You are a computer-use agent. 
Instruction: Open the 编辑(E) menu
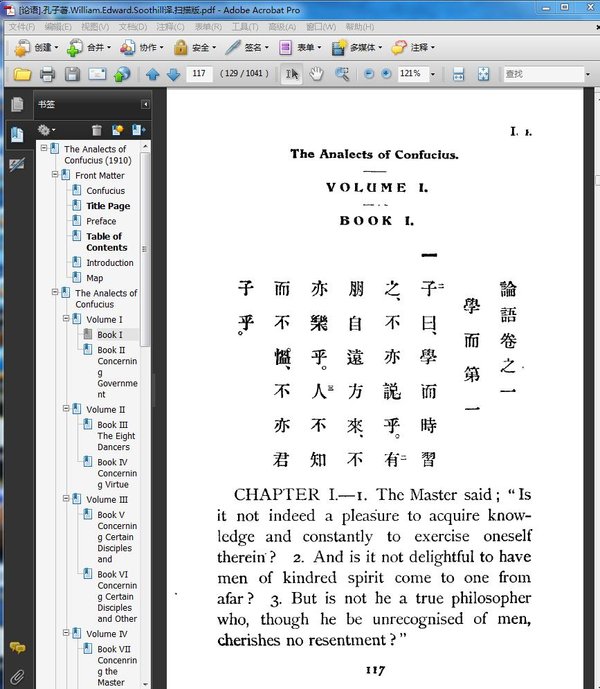coord(58,27)
